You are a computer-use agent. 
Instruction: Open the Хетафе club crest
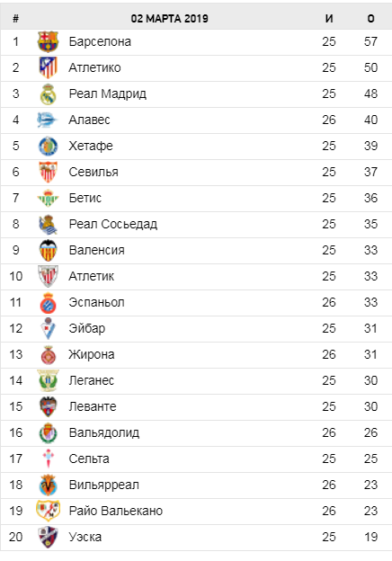(x=48, y=146)
